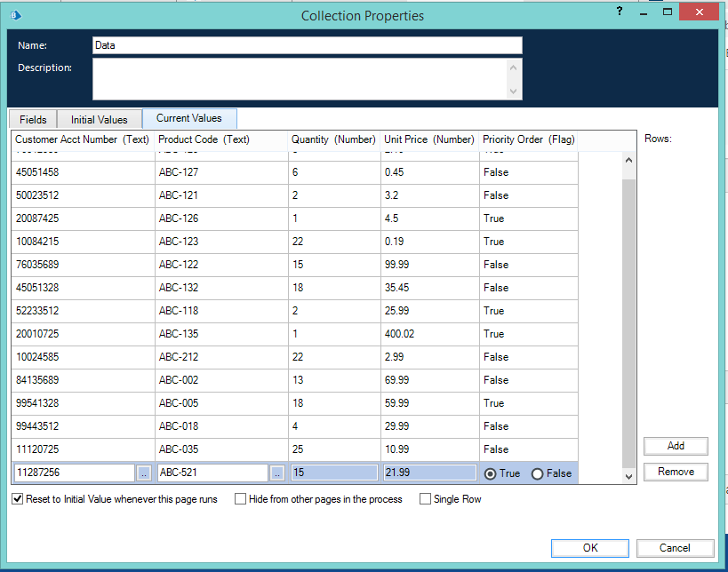
Task: Enable Hide from other pages checkbox
Action: pos(241,499)
